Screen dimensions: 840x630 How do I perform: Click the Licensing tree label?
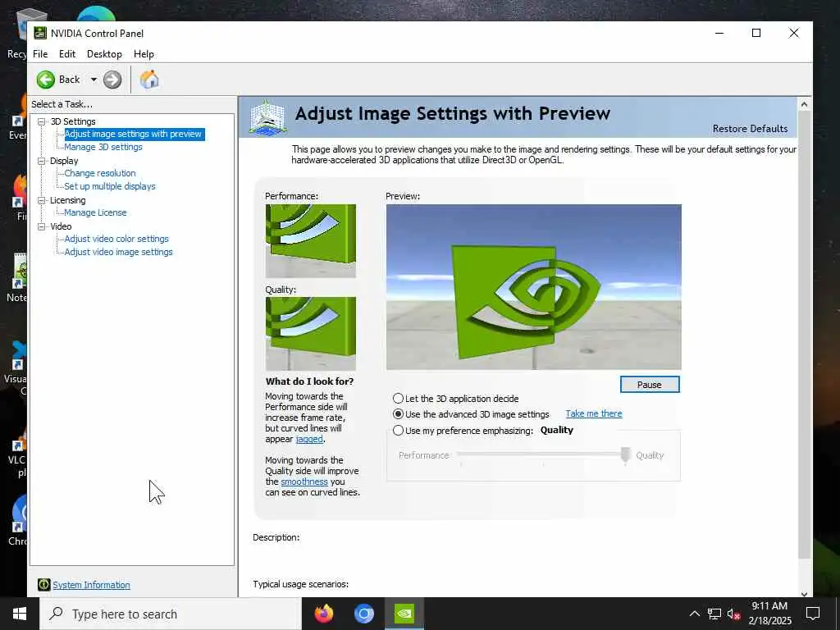point(67,200)
